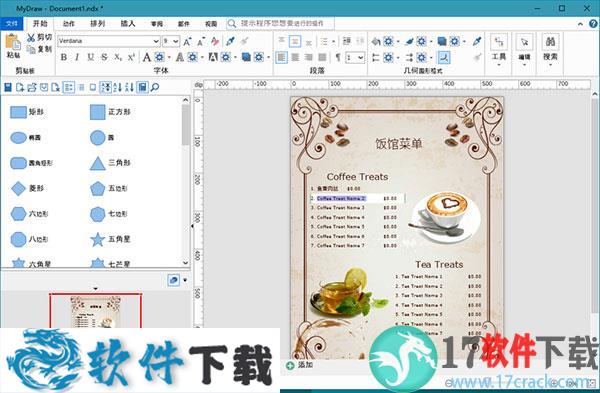
Task: Click the heptagon (七边形) shape entry
Action: click(x=109, y=214)
